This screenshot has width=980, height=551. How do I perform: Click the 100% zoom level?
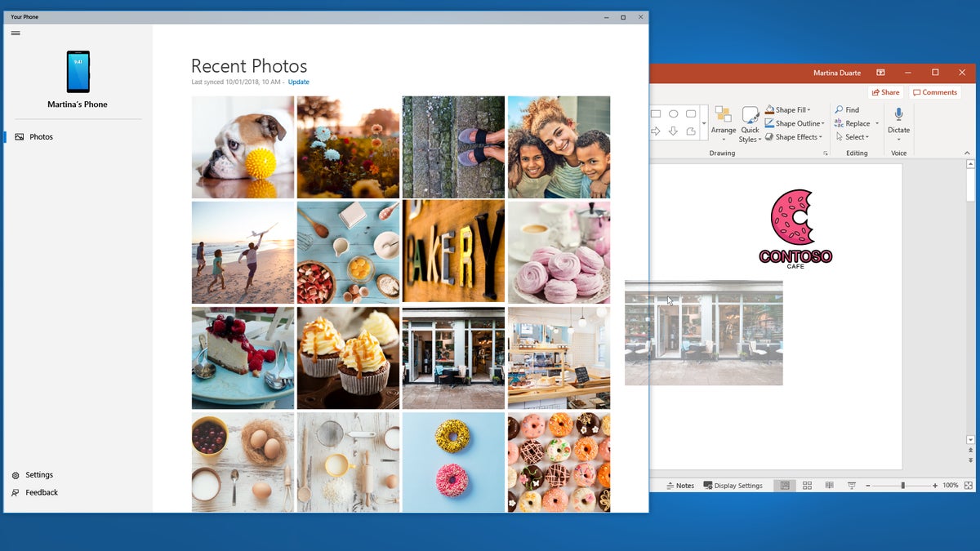(951, 486)
